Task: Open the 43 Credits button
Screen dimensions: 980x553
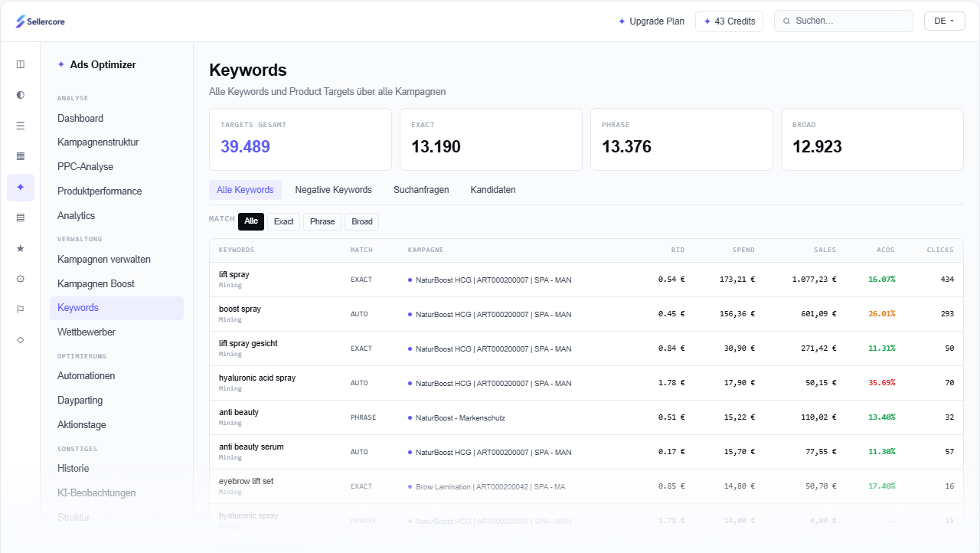Action: pos(729,21)
